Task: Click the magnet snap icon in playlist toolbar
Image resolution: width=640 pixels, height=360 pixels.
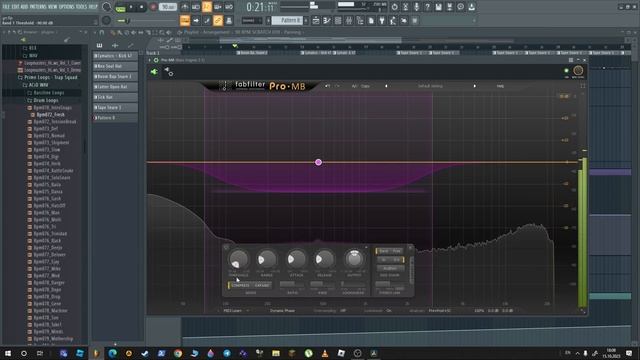Action: click(102, 32)
